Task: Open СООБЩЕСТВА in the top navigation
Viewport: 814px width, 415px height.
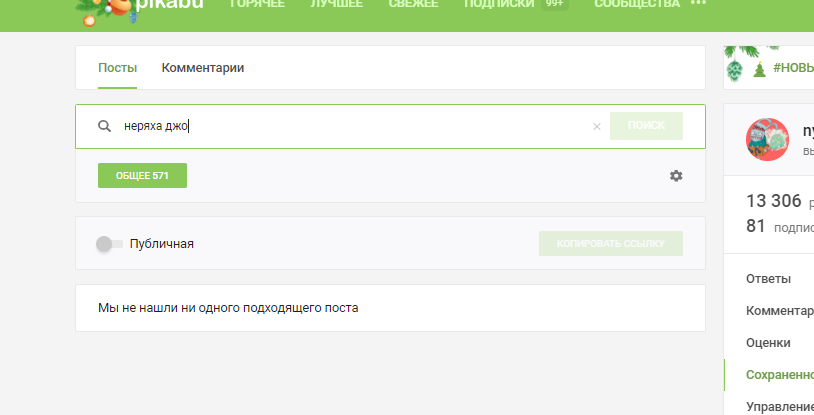Action: click(637, 4)
